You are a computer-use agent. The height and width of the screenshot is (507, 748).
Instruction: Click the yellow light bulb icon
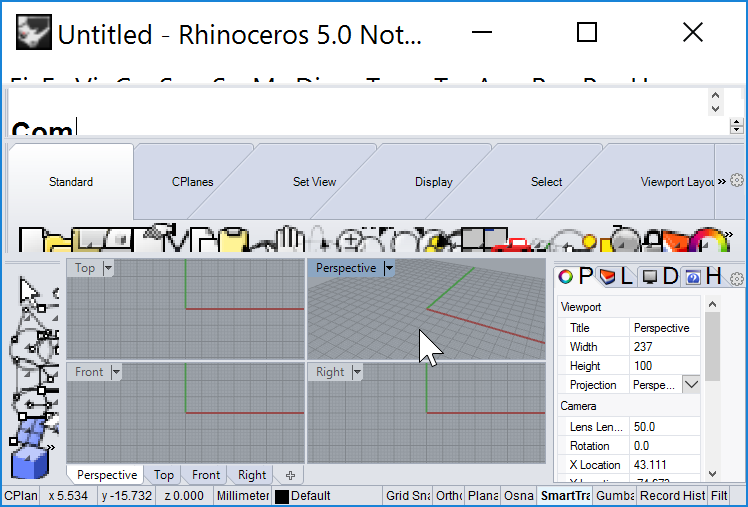(x=589, y=242)
